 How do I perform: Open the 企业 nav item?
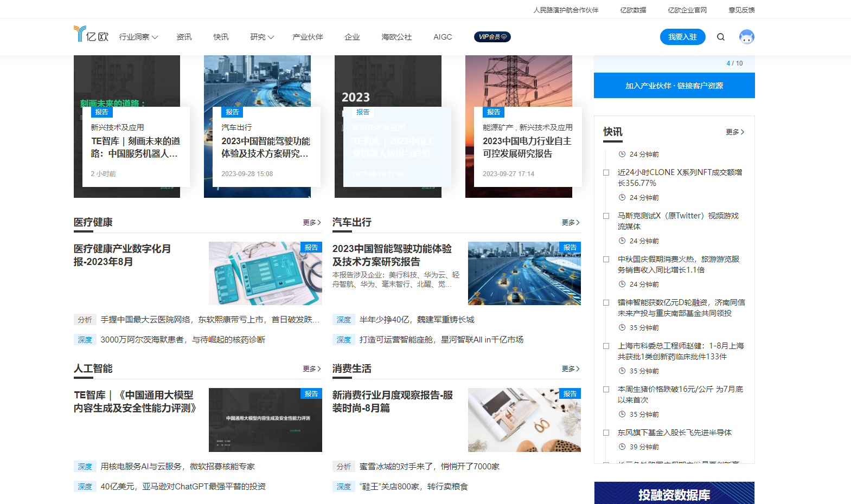click(x=352, y=37)
